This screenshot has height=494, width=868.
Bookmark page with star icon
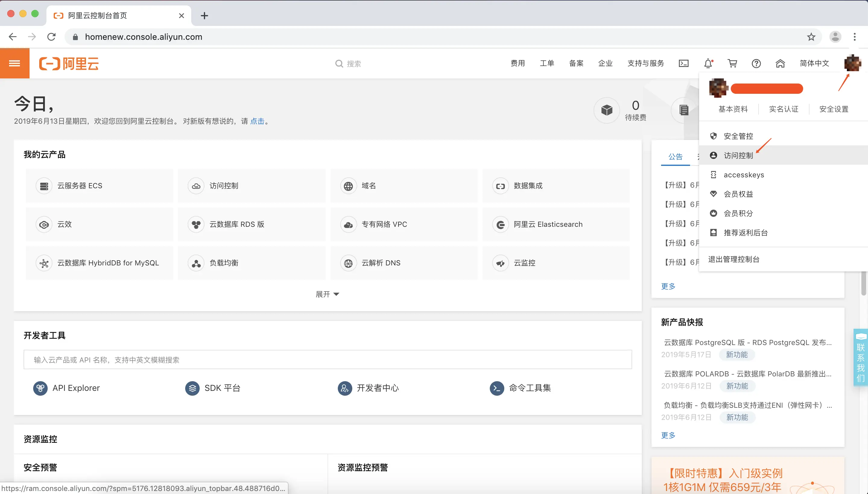click(811, 37)
